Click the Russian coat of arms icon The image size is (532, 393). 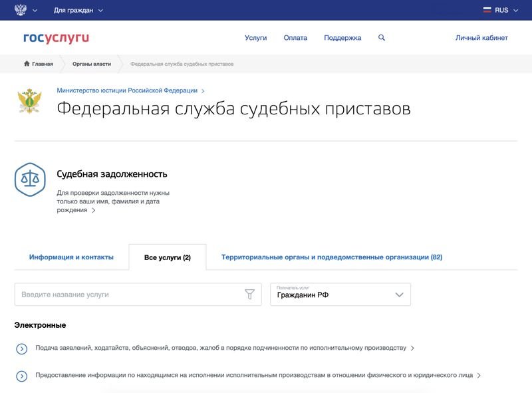point(19,10)
